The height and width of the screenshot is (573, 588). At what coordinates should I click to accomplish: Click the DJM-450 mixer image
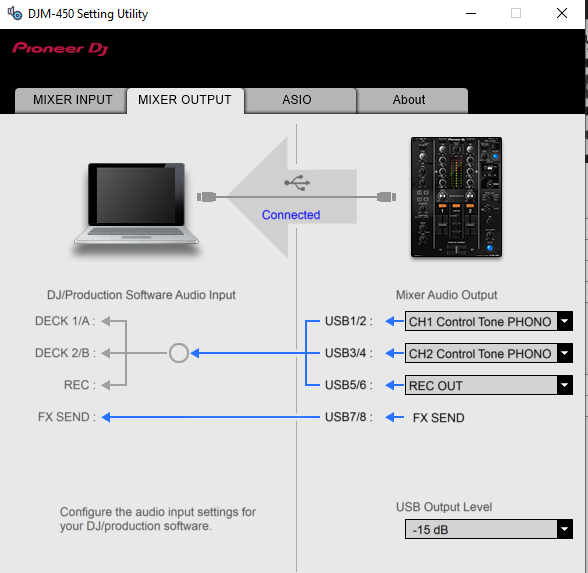tap(456, 197)
